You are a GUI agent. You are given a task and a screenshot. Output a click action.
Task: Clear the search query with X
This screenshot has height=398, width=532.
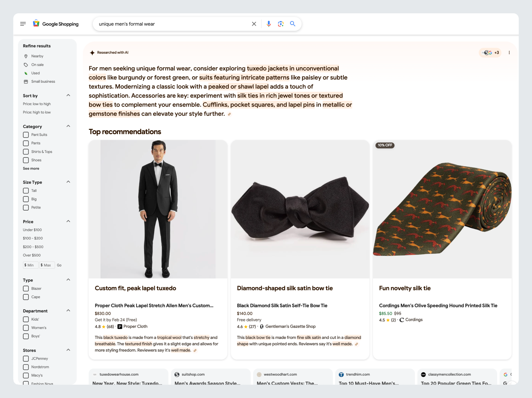point(254,24)
